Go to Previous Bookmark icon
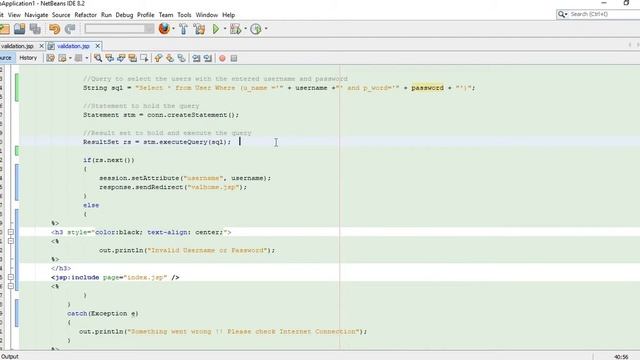 click(158, 58)
